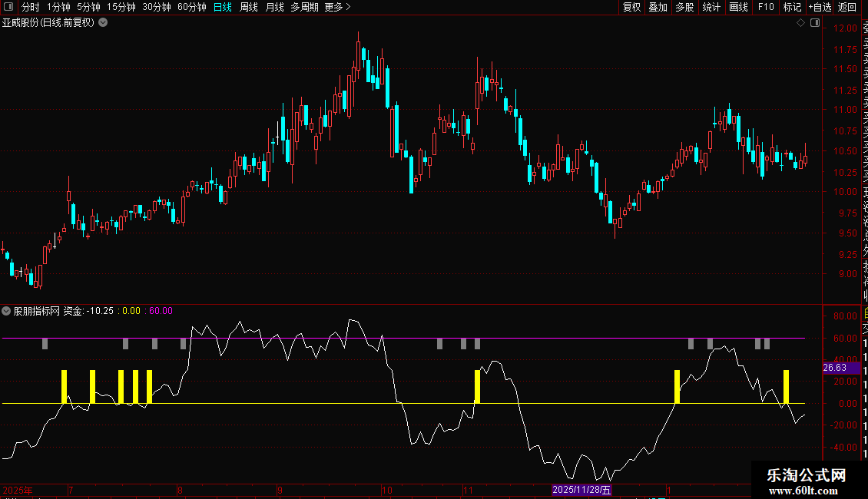The width and height of the screenshot is (868, 499).
Task: Expand the 更多 periods menu
Action: point(338,7)
